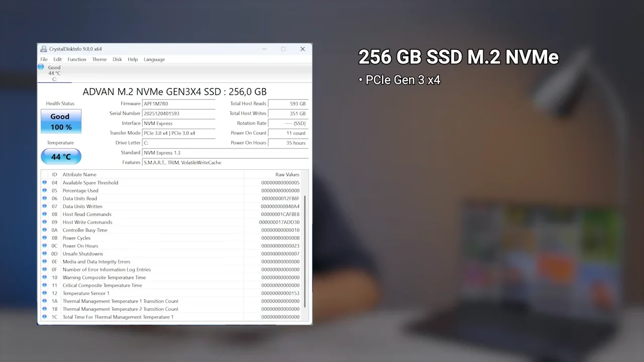Close the CrystalDiskInfo window
This screenshot has height=362, width=644.
point(302,49)
